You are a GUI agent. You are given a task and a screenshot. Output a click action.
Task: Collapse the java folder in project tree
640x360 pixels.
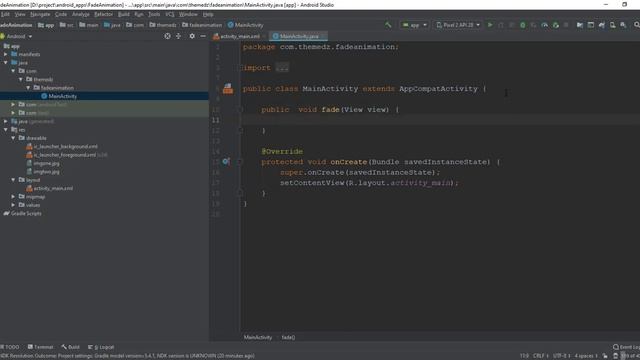coord(6,62)
